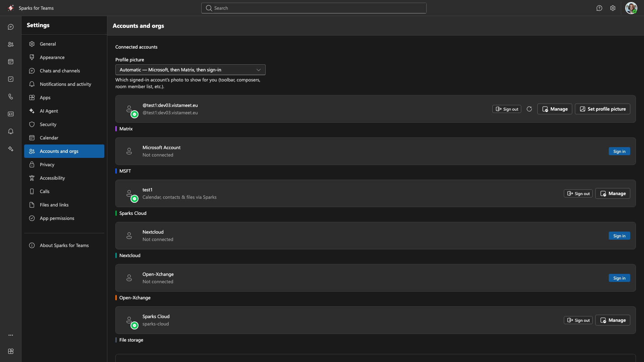644x362 pixels.
Task: Click the MSFT section label
Action: click(125, 171)
